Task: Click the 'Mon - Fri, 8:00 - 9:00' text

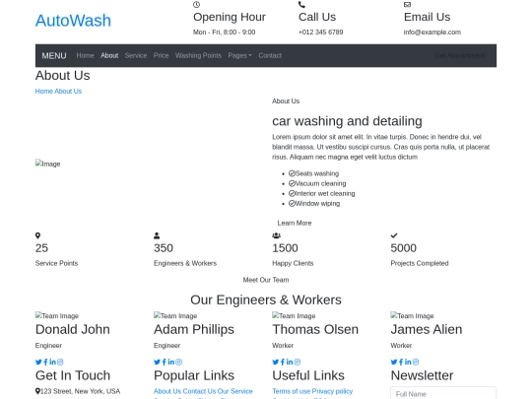Action: (225, 32)
